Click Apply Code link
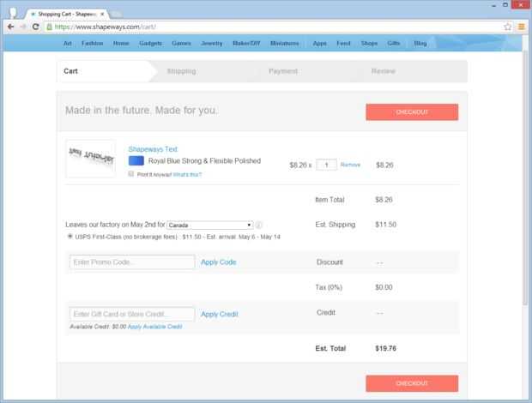Image resolution: width=532 pixels, height=403 pixels. coord(219,262)
